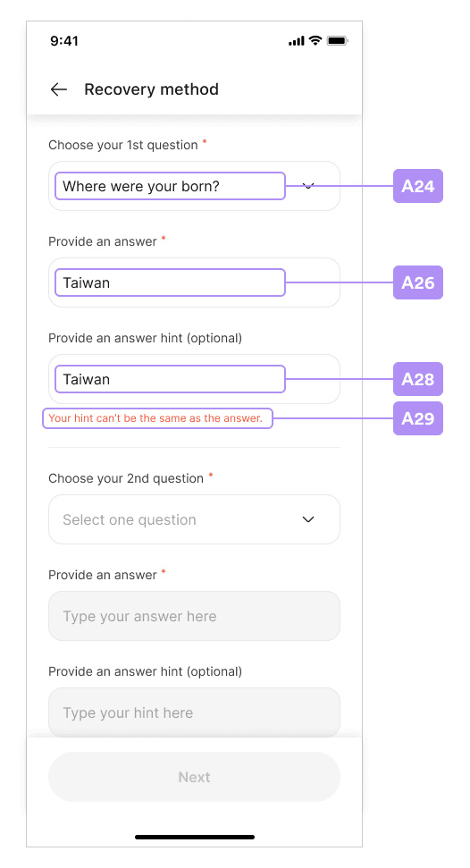Click the A26 annotation badge

(418, 282)
